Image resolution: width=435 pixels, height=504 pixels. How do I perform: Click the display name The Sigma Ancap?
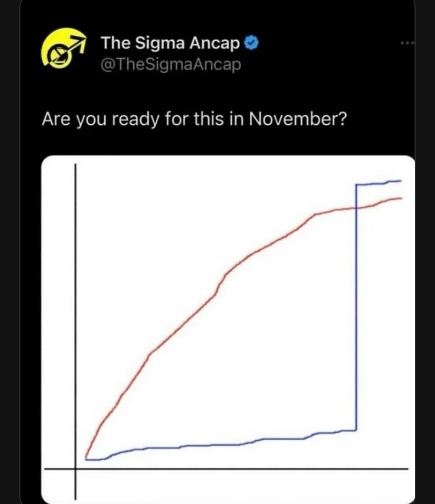[x=171, y=43]
